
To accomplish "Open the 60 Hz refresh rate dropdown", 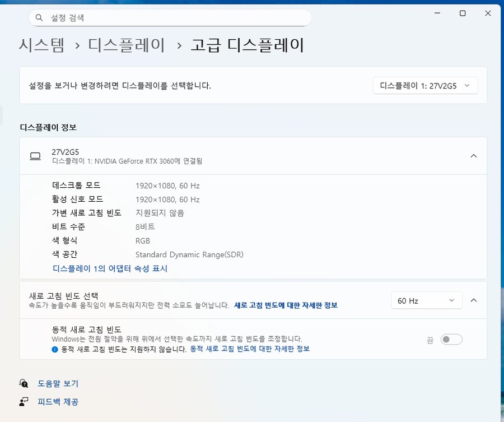I will pyautogui.click(x=427, y=300).
